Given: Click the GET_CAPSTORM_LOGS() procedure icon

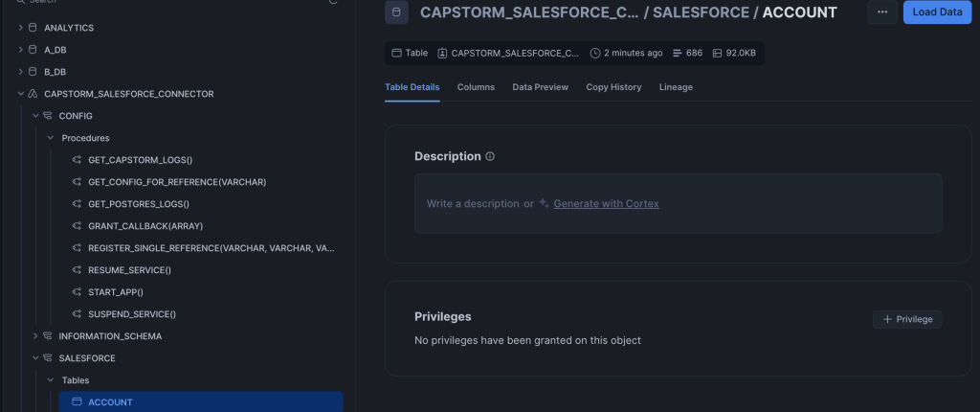Looking at the screenshot, I should tap(77, 160).
